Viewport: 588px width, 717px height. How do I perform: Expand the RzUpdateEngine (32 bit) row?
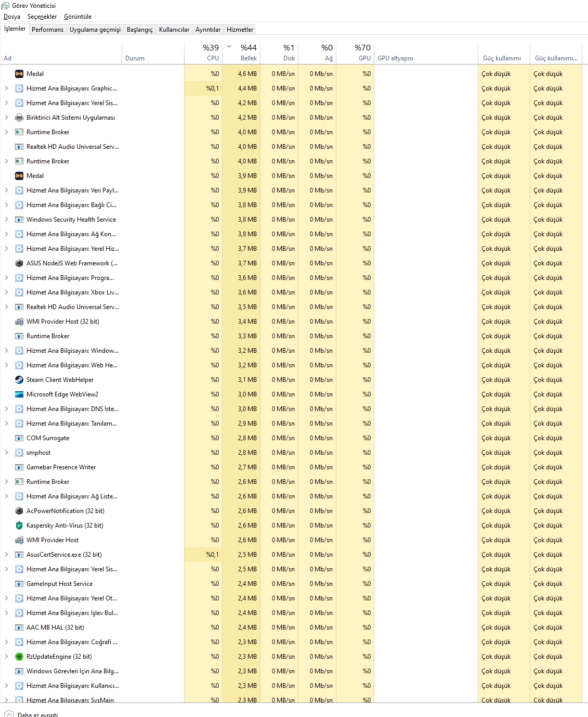tap(6, 657)
